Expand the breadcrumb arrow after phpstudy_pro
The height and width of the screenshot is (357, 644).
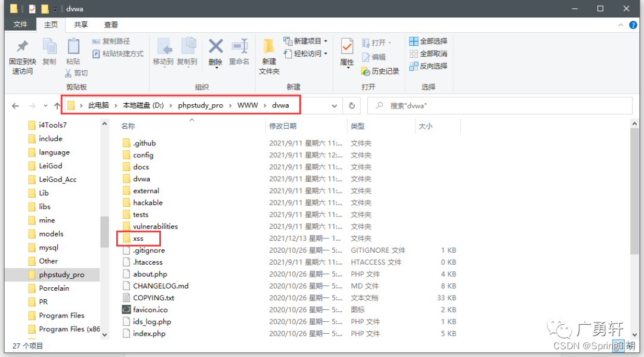[230, 105]
